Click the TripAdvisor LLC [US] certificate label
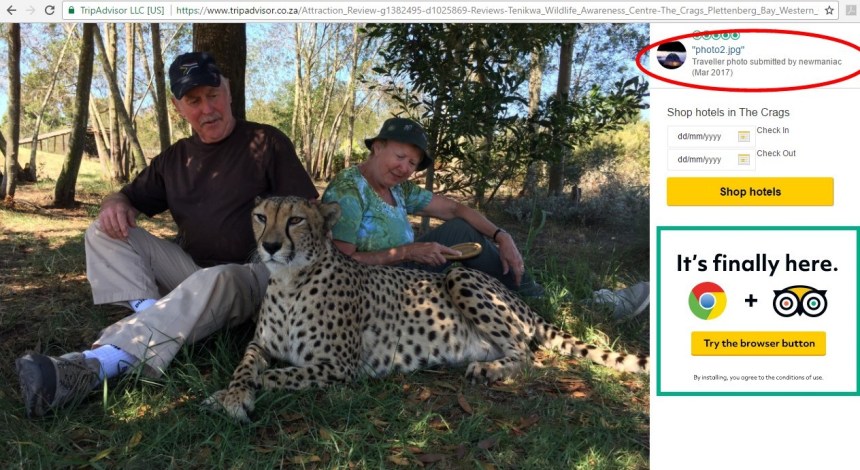The image size is (860, 470). click(x=122, y=10)
